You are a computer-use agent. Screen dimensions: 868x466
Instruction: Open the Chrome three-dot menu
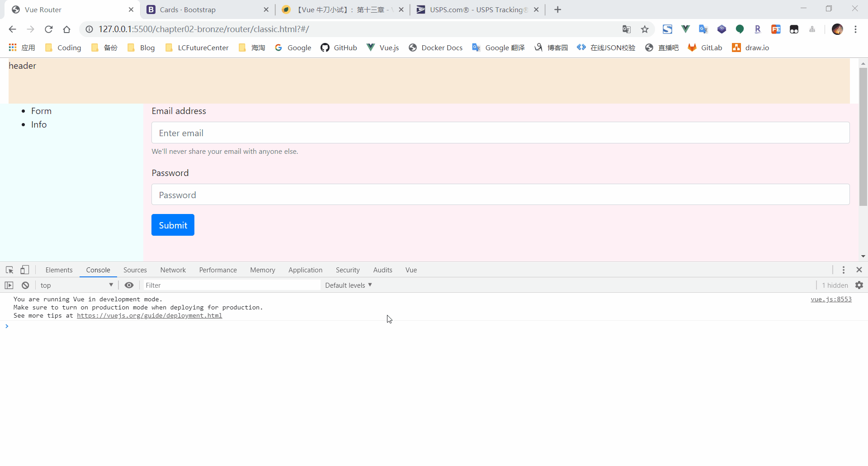[855, 29]
